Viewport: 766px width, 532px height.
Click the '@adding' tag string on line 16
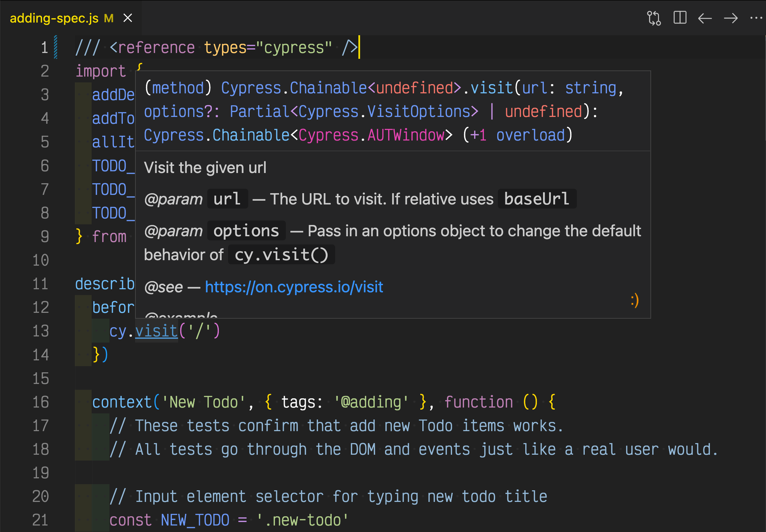371,402
